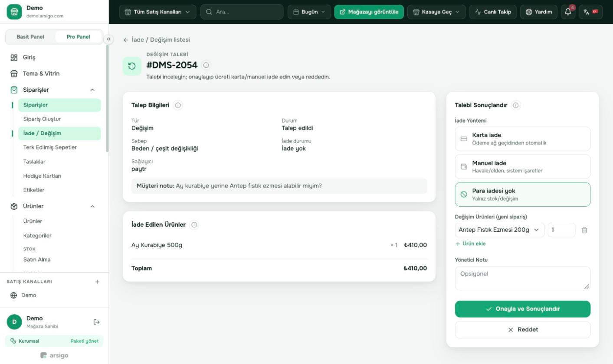The image size is (613, 364).
Task: Select Para iadesi yok option
Action: [x=523, y=195]
